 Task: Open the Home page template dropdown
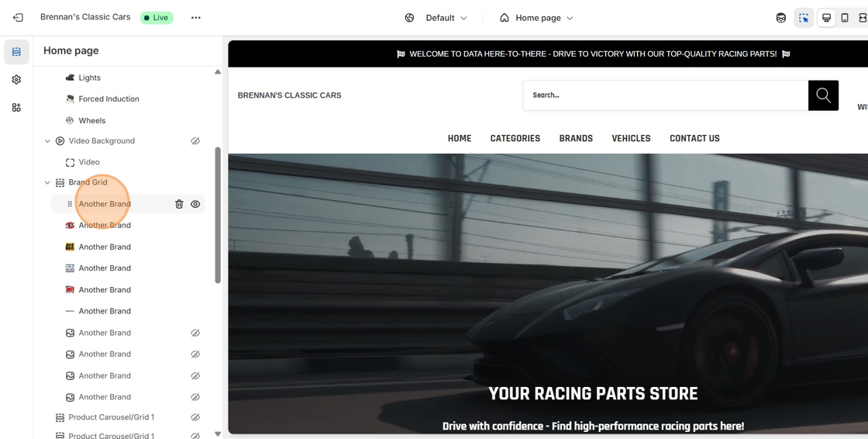point(536,18)
